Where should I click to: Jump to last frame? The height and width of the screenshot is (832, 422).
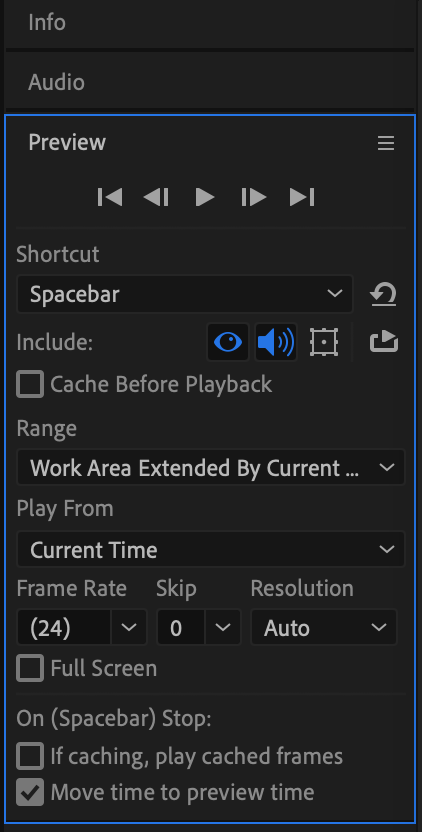[302, 197]
